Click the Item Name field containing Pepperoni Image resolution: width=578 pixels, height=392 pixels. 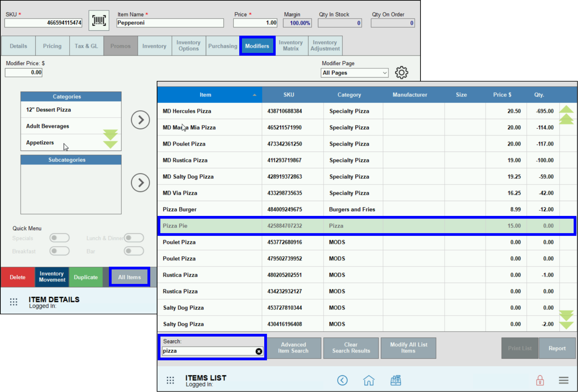pyautogui.click(x=170, y=23)
